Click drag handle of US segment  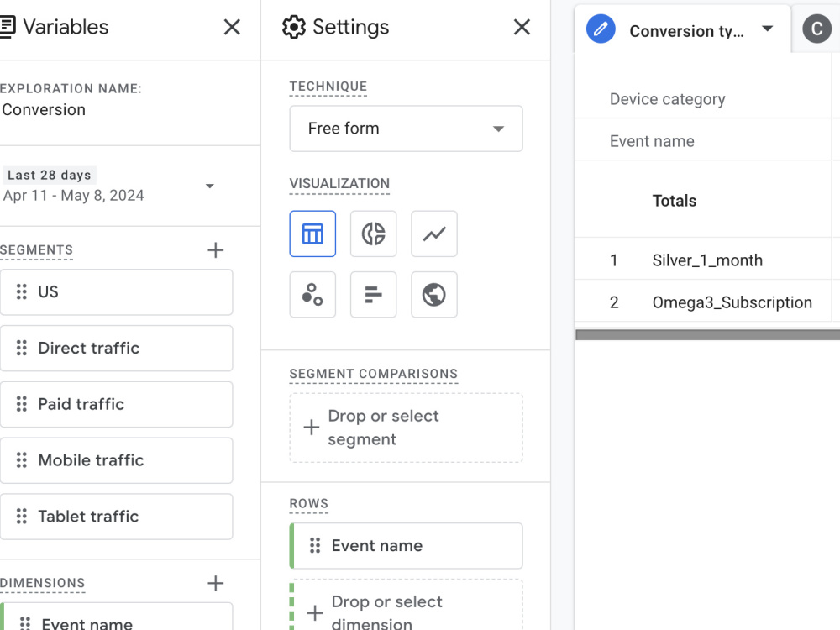(22, 291)
